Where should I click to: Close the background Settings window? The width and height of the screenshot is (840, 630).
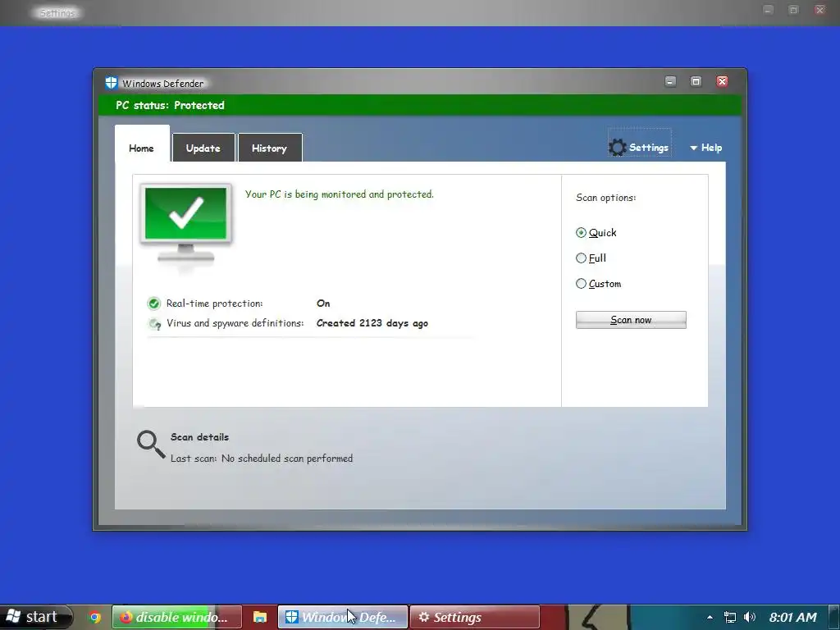[819, 10]
